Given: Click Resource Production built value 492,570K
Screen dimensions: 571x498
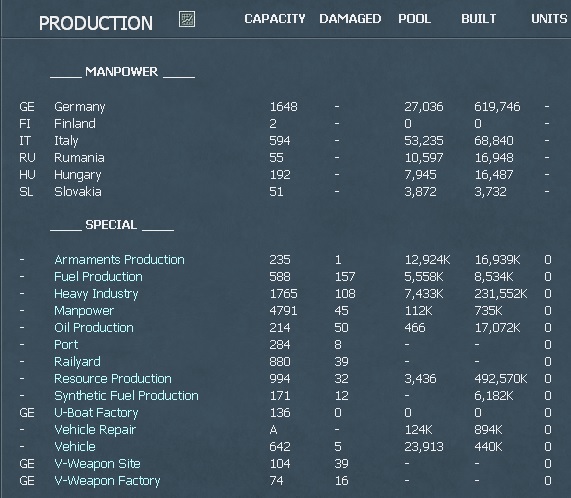Looking at the screenshot, I should click(501, 379).
